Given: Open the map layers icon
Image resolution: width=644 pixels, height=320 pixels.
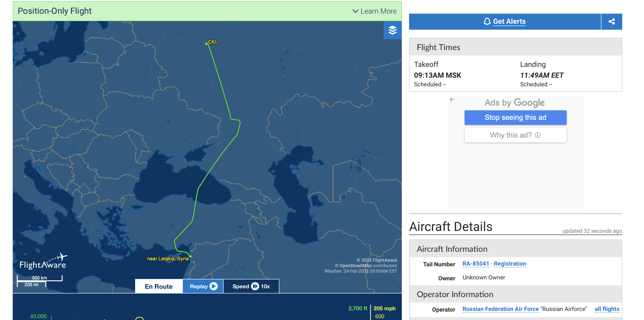Looking at the screenshot, I should click(x=392, y=30).
